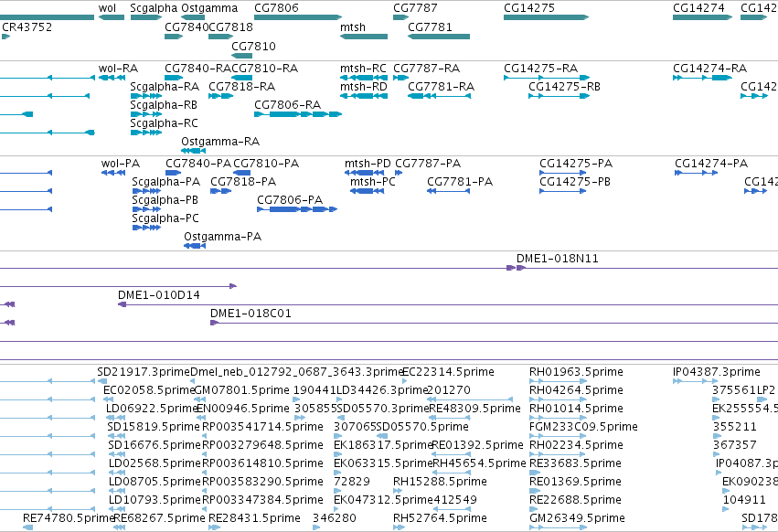
Task: Select the RH52764.5prime EST
Action: [x=399, y=527]
